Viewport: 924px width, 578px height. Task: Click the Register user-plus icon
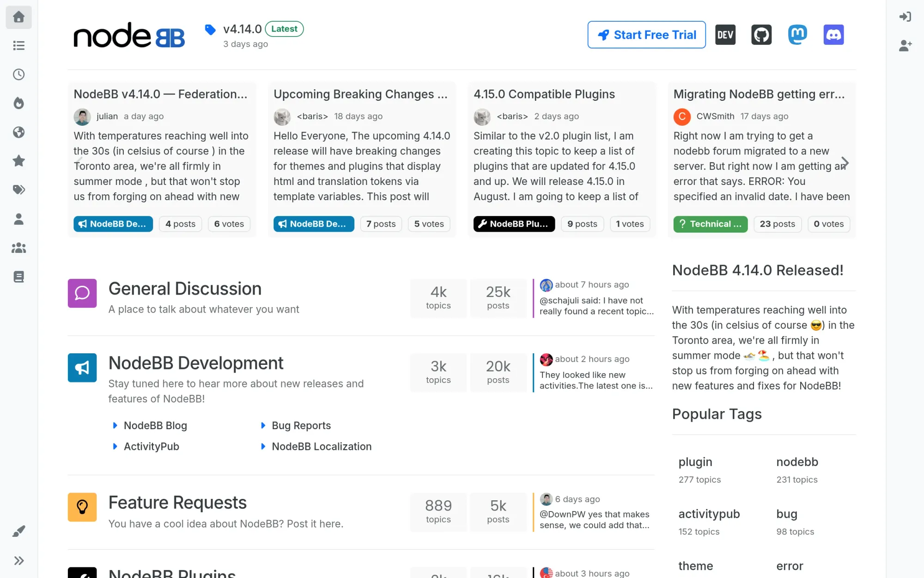coord(905,45)
